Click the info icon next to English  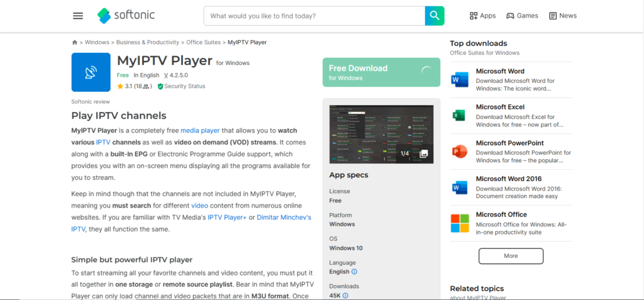pos(355,272)
